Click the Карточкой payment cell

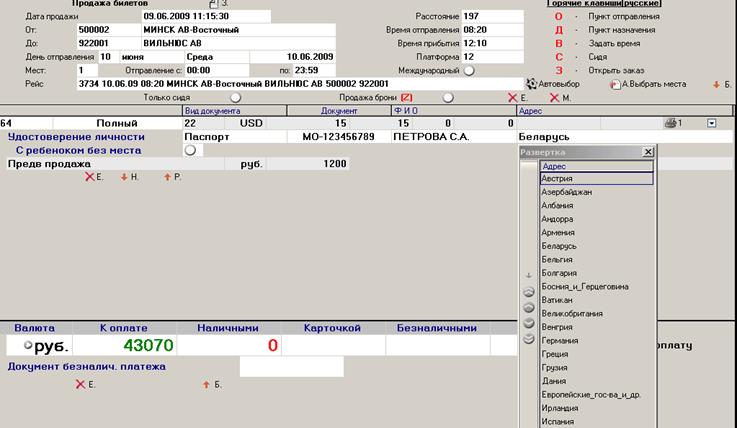click(333, 345)
